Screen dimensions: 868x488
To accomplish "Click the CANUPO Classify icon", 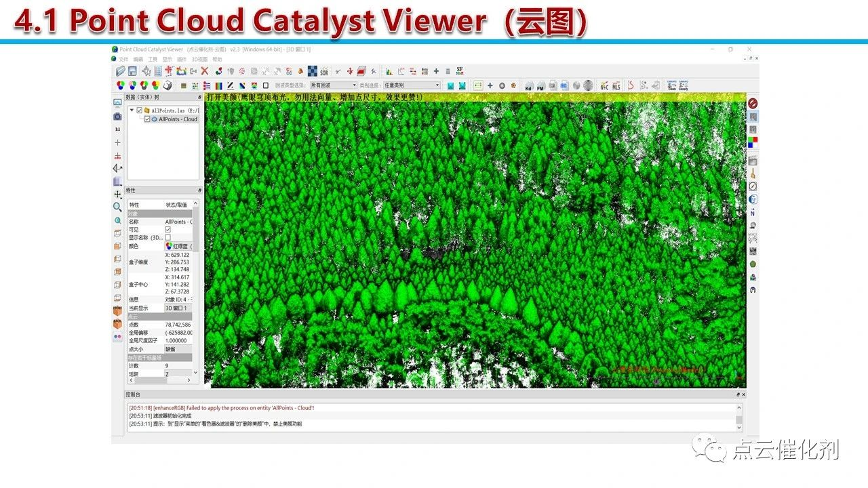I will (684, 85).
